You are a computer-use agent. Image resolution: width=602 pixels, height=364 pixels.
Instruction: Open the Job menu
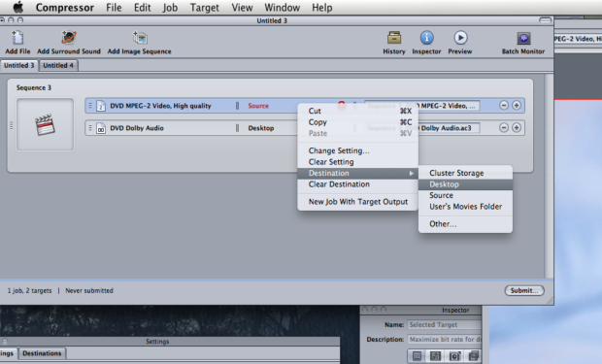coord(170,8)
